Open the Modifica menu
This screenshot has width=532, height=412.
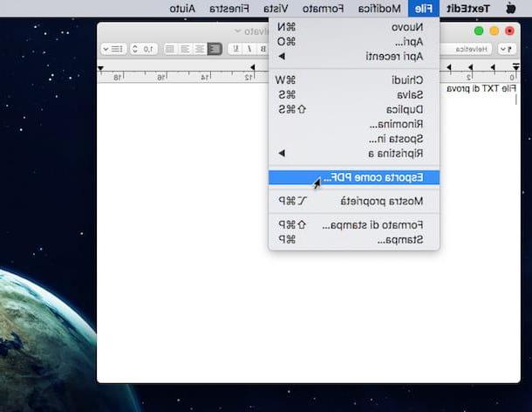pos(379,9)
